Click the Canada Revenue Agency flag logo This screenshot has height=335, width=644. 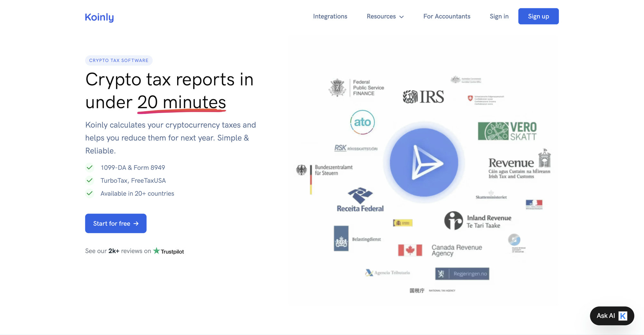point(410,250)
